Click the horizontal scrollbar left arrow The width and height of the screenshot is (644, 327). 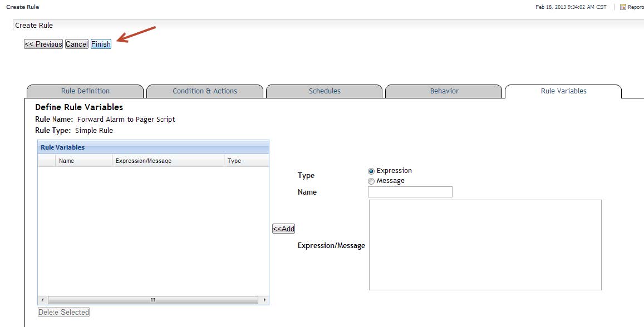point(42,300)
